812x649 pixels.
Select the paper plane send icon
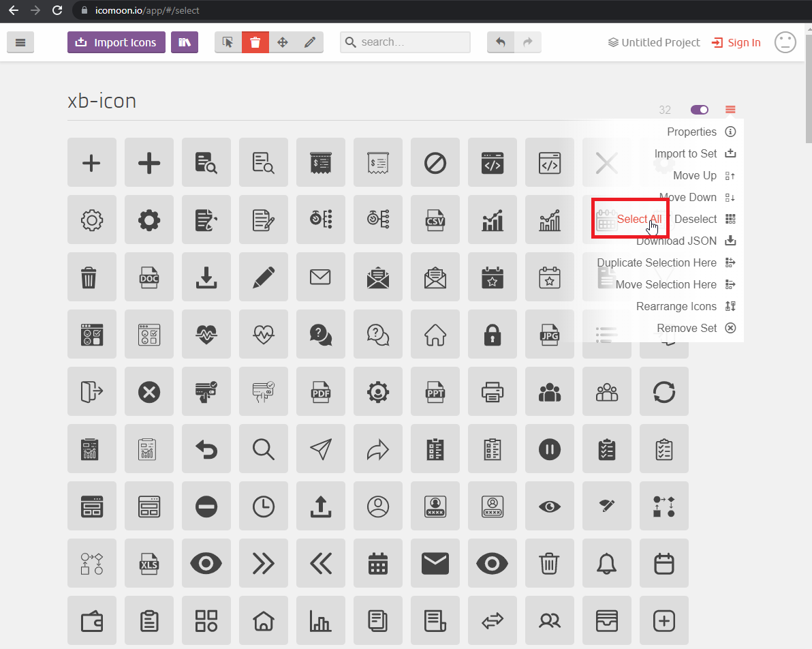coord(321,449)
